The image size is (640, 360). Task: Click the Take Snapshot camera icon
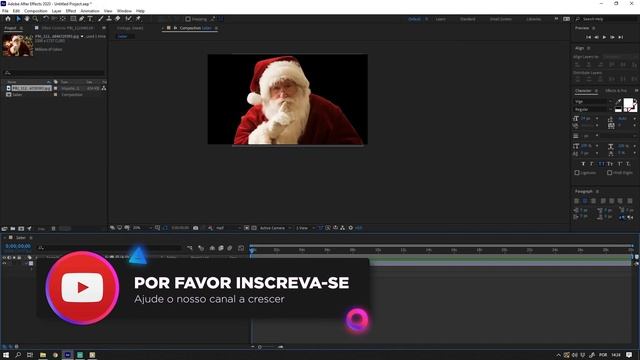tap(196, 228)
